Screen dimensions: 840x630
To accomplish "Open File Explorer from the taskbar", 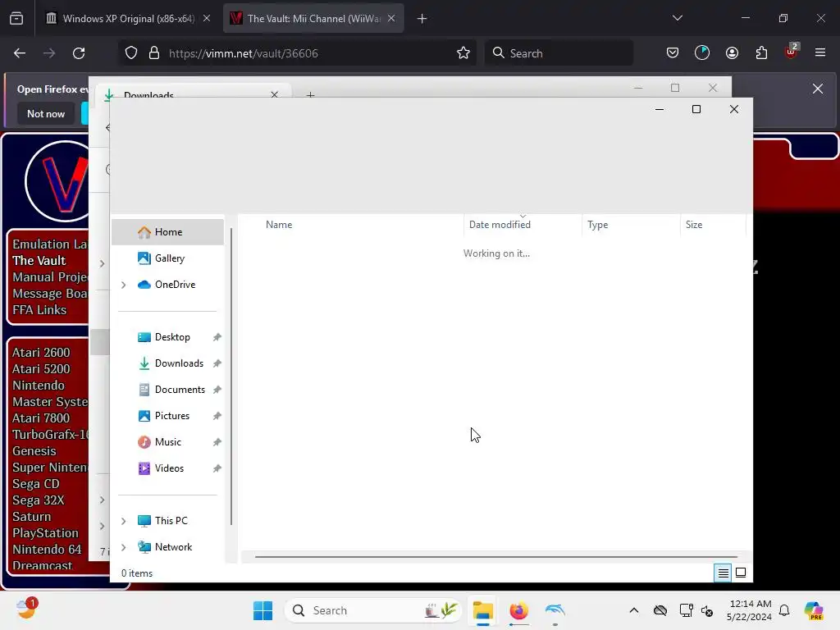I will pos(482,610).
